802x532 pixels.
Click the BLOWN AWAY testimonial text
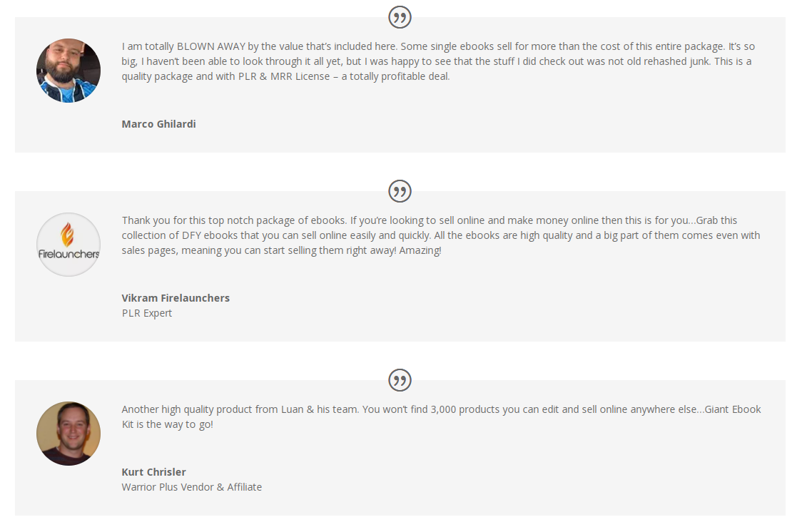[438, 61]
